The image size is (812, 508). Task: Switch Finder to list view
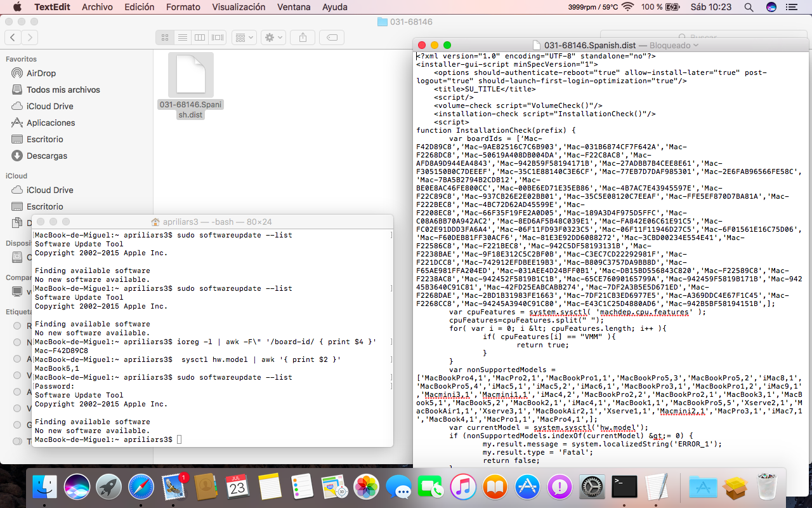pyautogui.click(x=182, y=37)
